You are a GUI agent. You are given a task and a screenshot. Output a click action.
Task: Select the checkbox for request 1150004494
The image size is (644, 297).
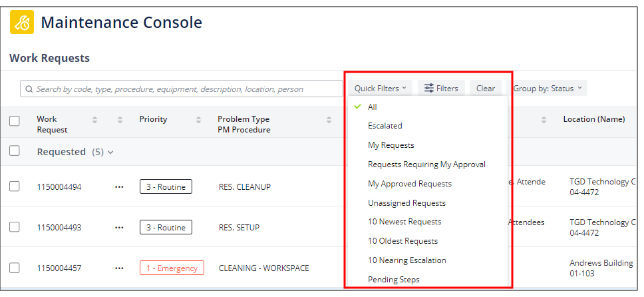coord(15,186)
